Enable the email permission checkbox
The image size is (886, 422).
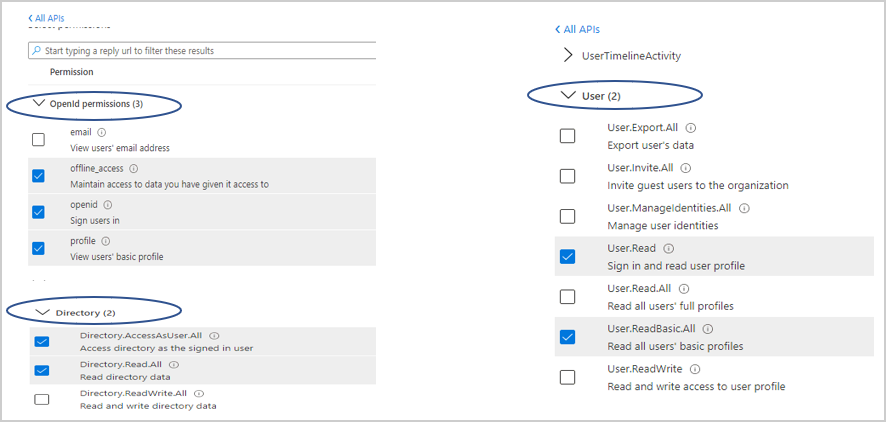point(38,140)
